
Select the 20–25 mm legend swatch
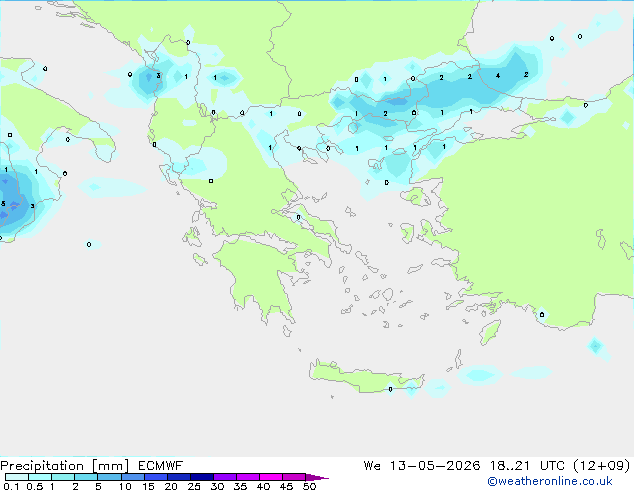(179, 477)
